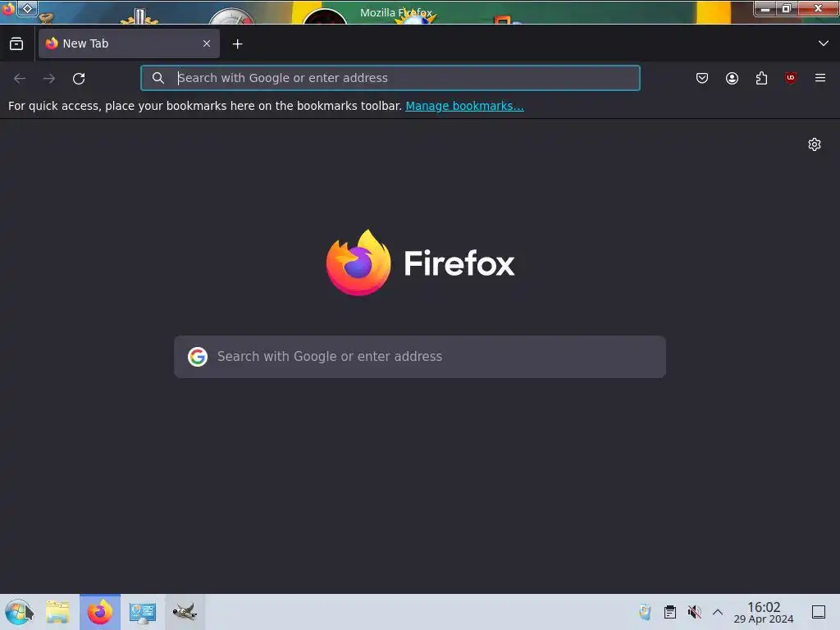This screenshot has width=840, height=630.
Task: Click the magnifier icon in address bar
Action: coord(158,78)
